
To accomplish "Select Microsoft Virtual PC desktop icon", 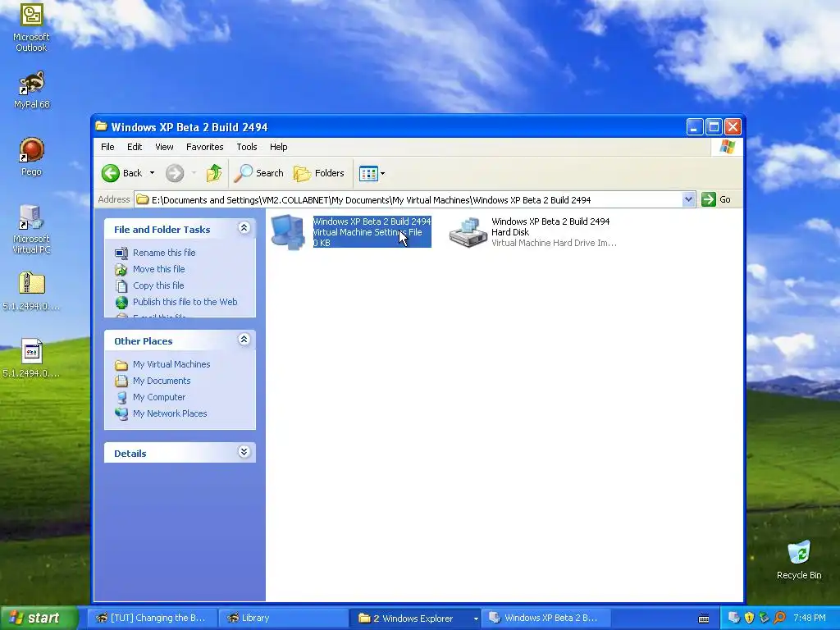I will (31, 229).
